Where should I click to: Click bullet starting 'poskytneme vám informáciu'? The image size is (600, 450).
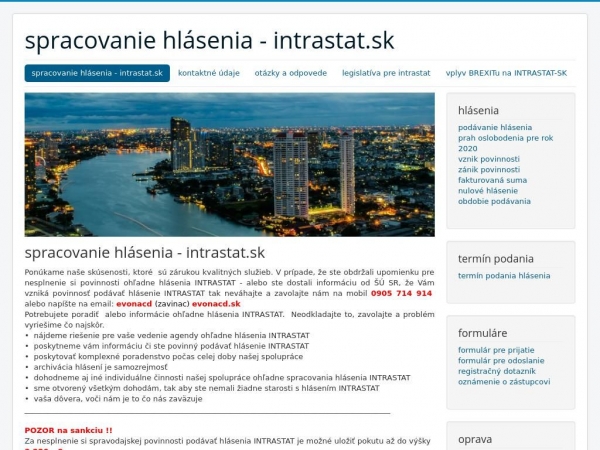(x=171, y=346)
